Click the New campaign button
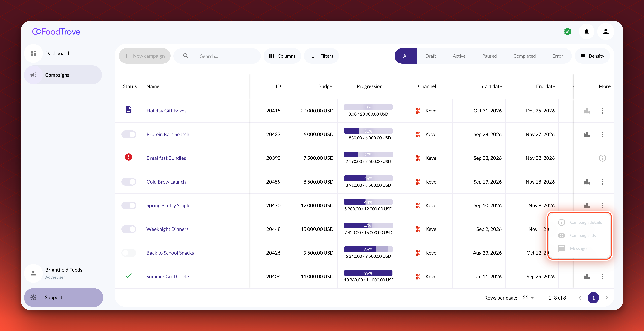 click(x=145, y=56)
